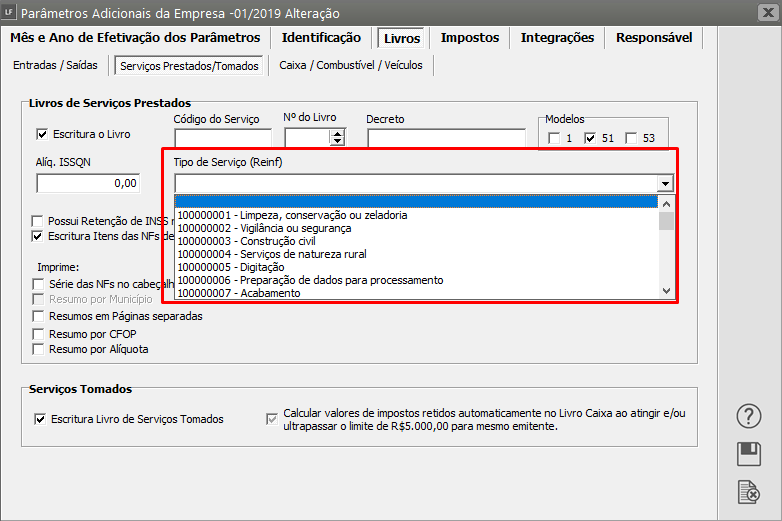
Task: Select the Livros tab
Action: pyautogui.click(x=401, y=38)
